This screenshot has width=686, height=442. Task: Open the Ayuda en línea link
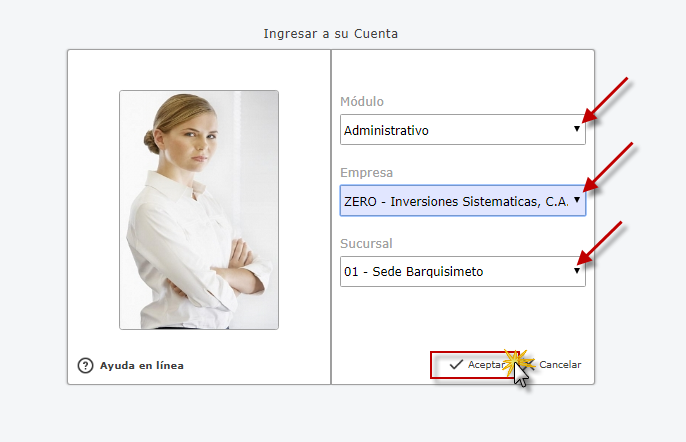pyautogui.click(x=141, y=365)
